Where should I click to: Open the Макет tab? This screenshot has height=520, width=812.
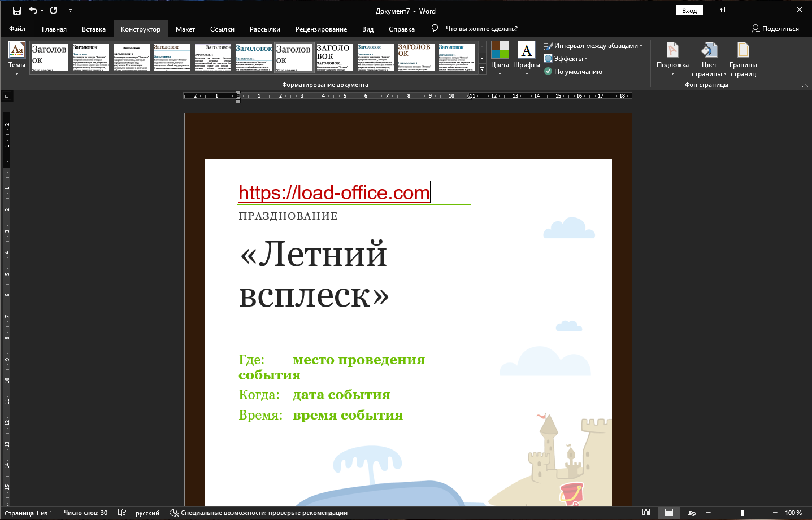pos(185,29)
